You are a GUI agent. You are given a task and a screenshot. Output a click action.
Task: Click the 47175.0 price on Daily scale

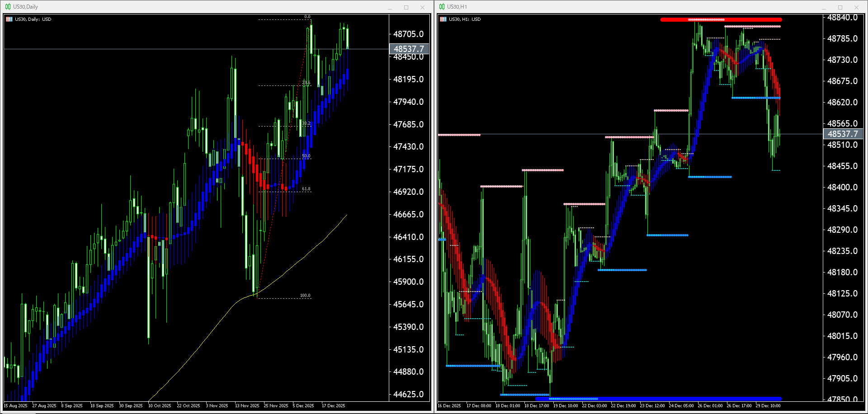point(409,169)
